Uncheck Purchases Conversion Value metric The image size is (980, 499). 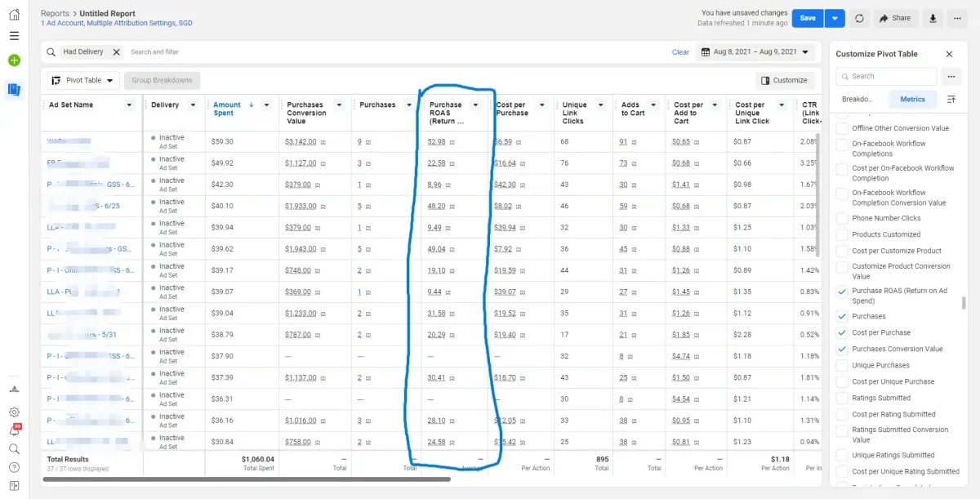[842, 349]
